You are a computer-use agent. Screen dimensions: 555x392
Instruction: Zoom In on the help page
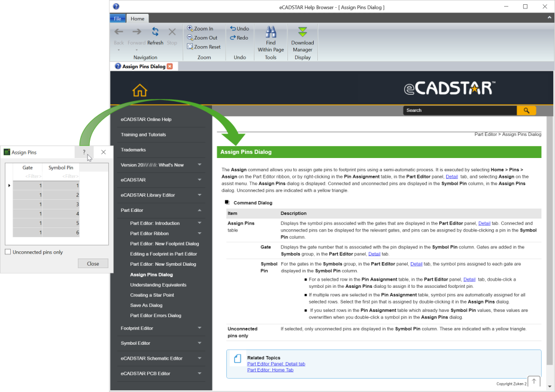[200, 29]
